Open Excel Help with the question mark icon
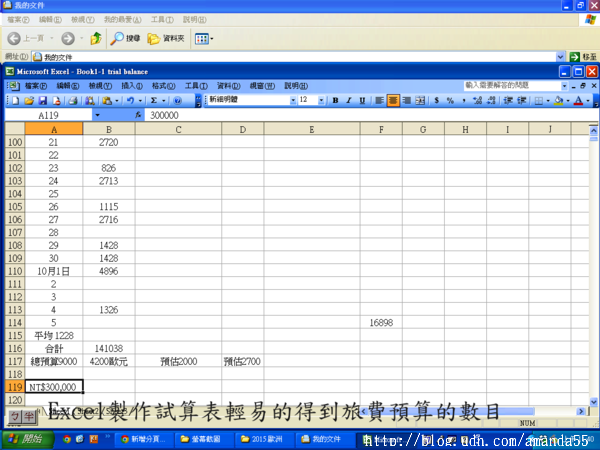Screen dimensions: 600x450 click(x=177, y=101)
